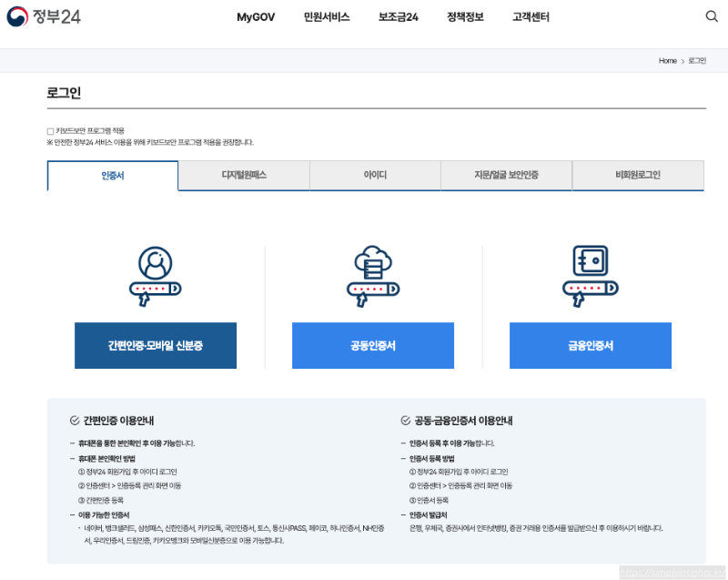728x580 pixels.
Task: Click the Home breadcrumb link
Action: pyautogui.click(x=666, y=60)
